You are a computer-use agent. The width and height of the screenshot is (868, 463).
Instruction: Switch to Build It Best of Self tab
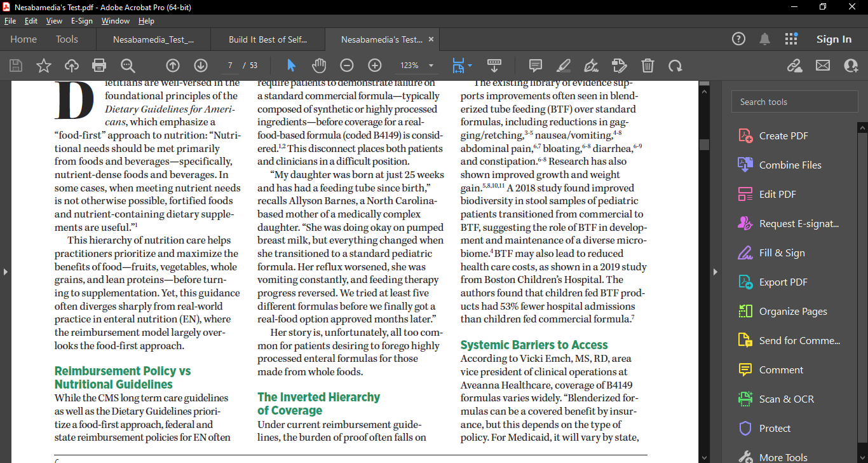[x=268, y=39]
